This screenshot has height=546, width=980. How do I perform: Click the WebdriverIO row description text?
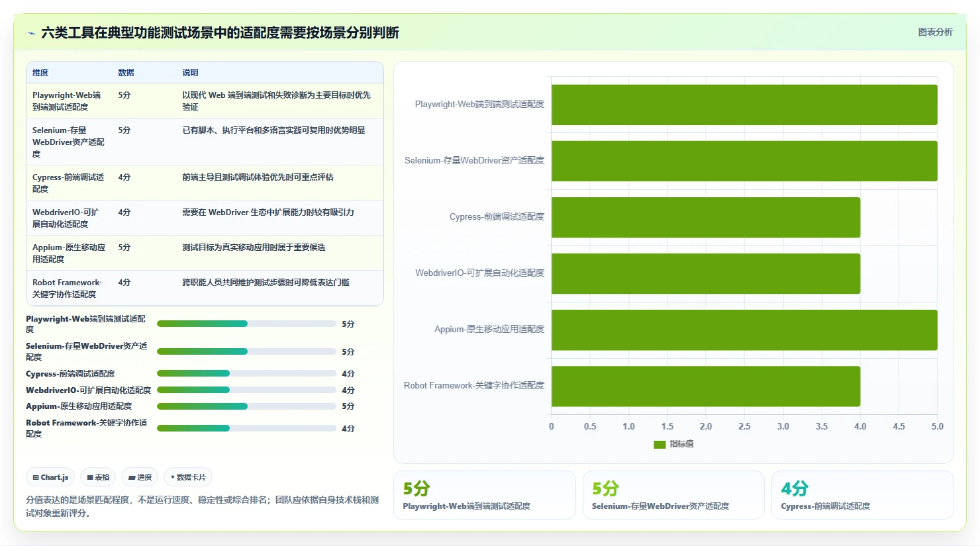click(x=268, y=212)
